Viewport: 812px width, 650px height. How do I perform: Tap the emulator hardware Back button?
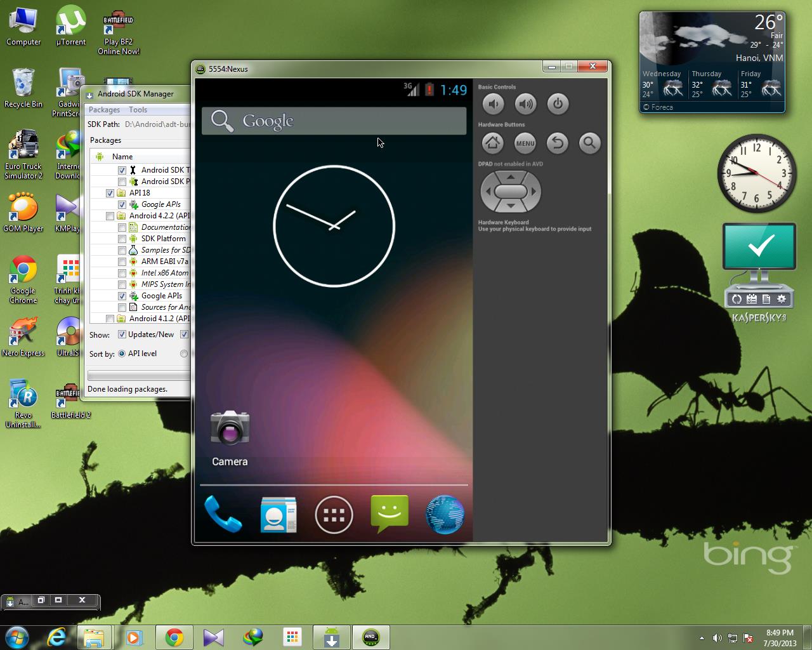558,143
